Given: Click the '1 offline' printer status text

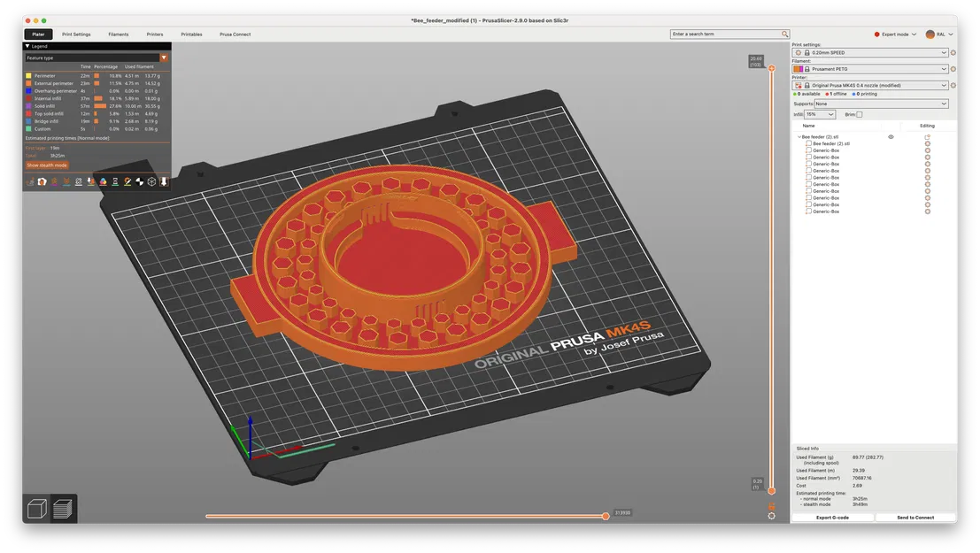Looking at the screenshot, I should [837, 94].
